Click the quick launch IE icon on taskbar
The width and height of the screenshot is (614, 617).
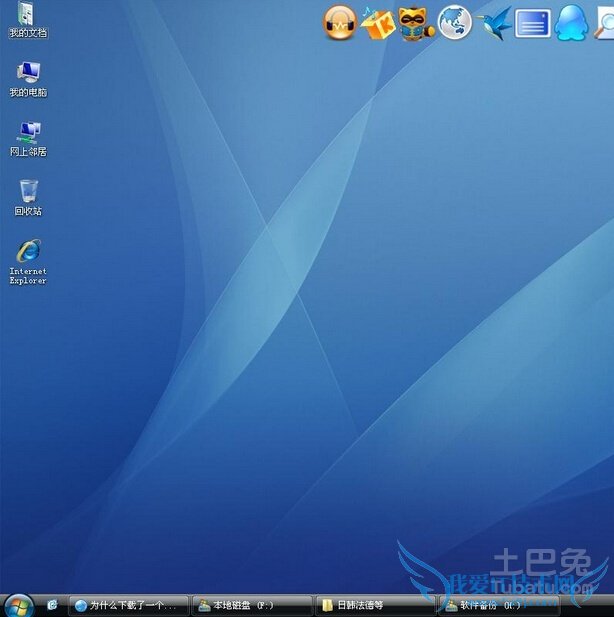pos(52,605)
